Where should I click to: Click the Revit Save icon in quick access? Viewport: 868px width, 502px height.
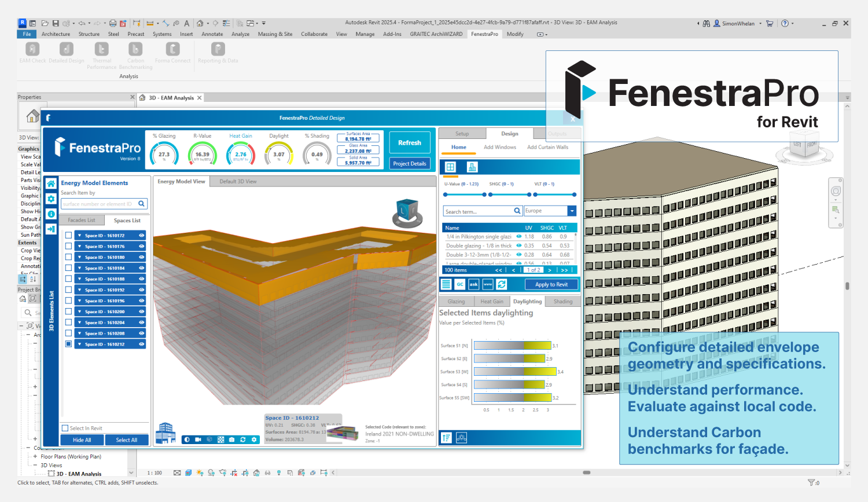tap(56, 23)
